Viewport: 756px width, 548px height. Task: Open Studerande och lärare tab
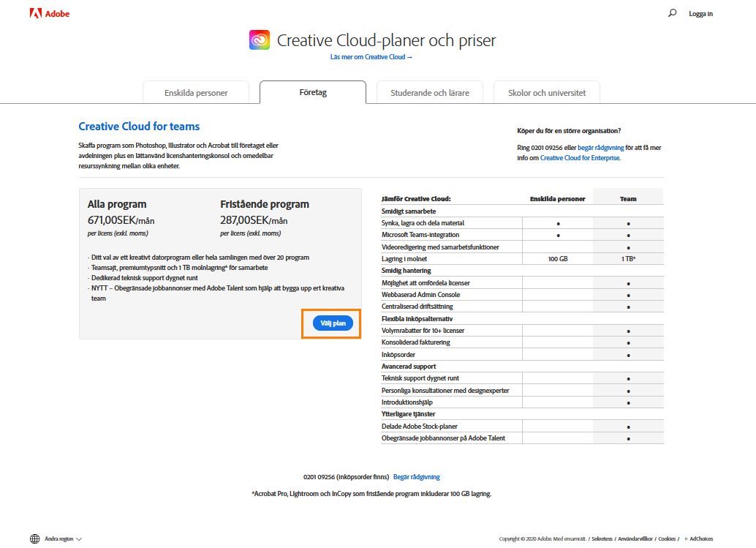click(430, 93)
